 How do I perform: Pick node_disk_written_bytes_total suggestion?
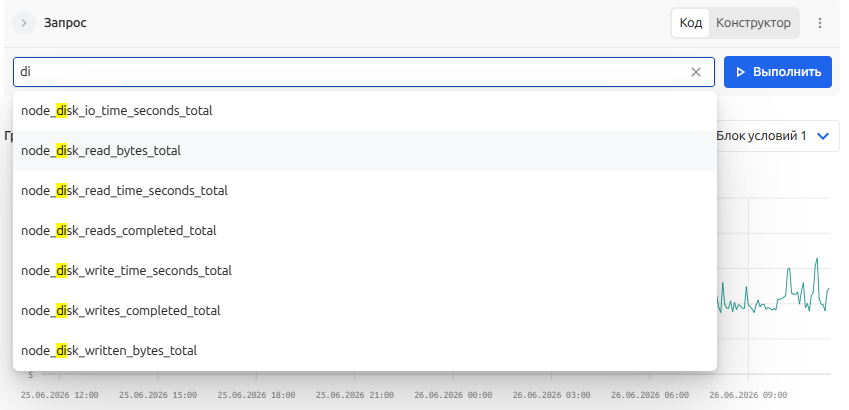[x=365, y=351]
